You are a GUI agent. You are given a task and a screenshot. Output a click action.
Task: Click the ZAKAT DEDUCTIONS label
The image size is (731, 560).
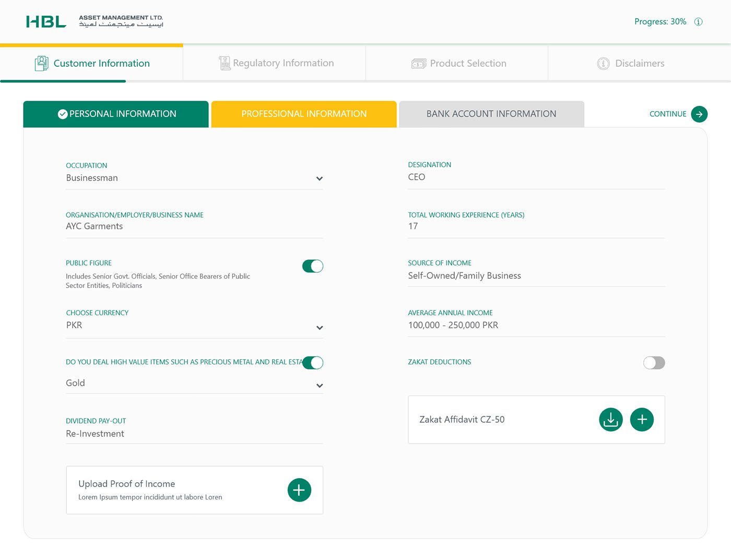tap(439, 362)
